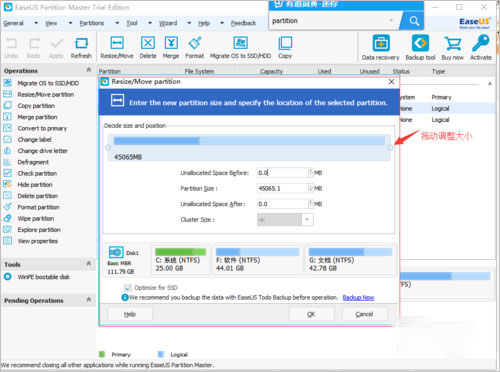Click the Partition Size input field
The image size is (500, 372).
[x=283, y=188]
